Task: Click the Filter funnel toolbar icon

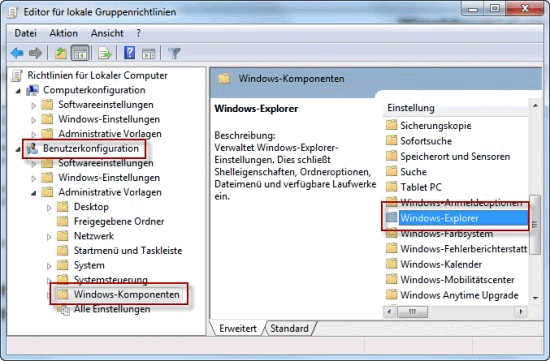Action: point(174,53)
